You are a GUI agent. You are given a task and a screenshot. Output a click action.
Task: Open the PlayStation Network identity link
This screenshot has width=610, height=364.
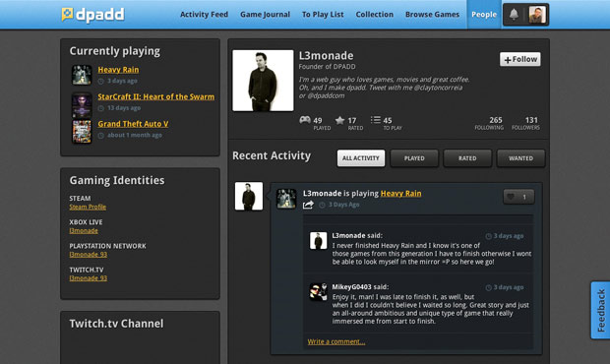pyautogui.click(x=88, y=255)
